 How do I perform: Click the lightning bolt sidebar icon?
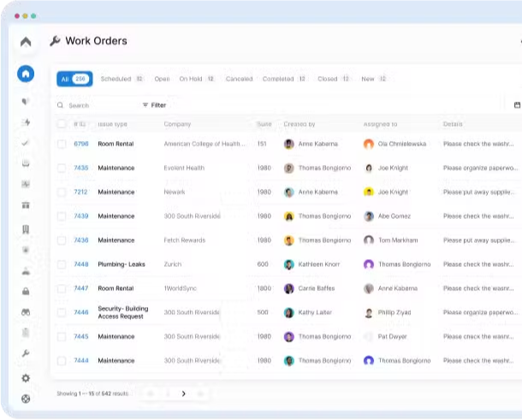click(26, 122)
